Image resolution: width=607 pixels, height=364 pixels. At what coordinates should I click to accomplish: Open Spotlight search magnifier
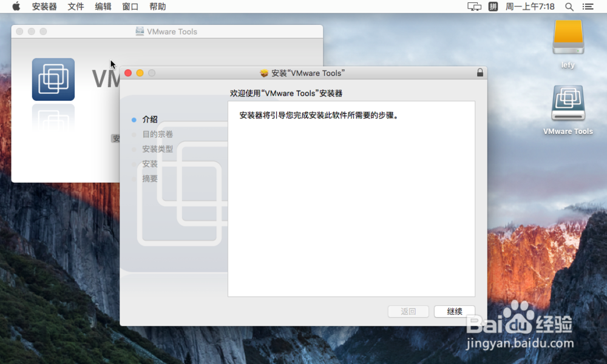(x=569, y=7)
